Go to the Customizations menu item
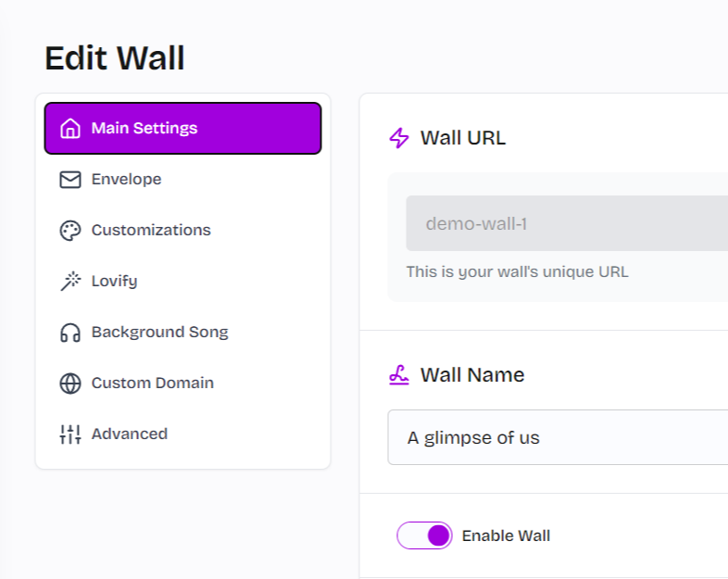This screenshot has height=579, width=728. click(151, 231)
